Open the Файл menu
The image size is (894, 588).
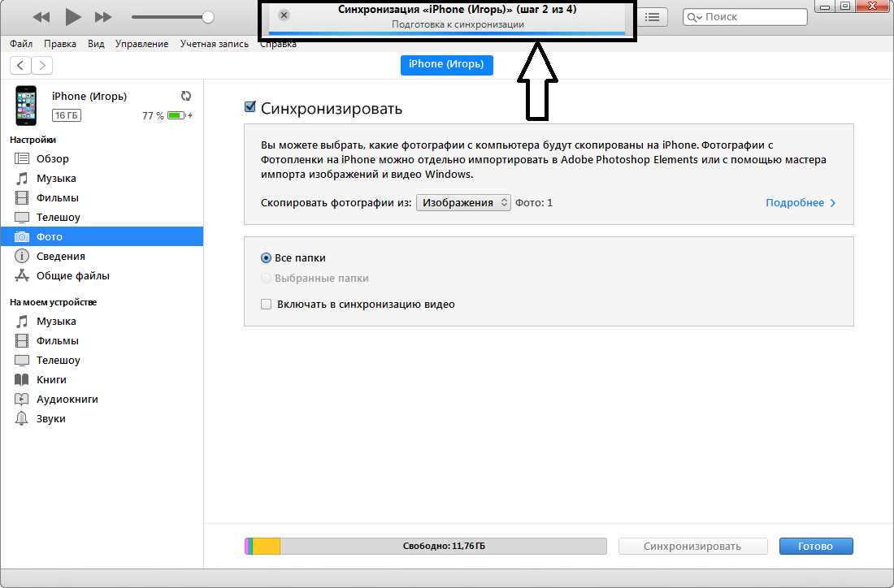(21, 44)
